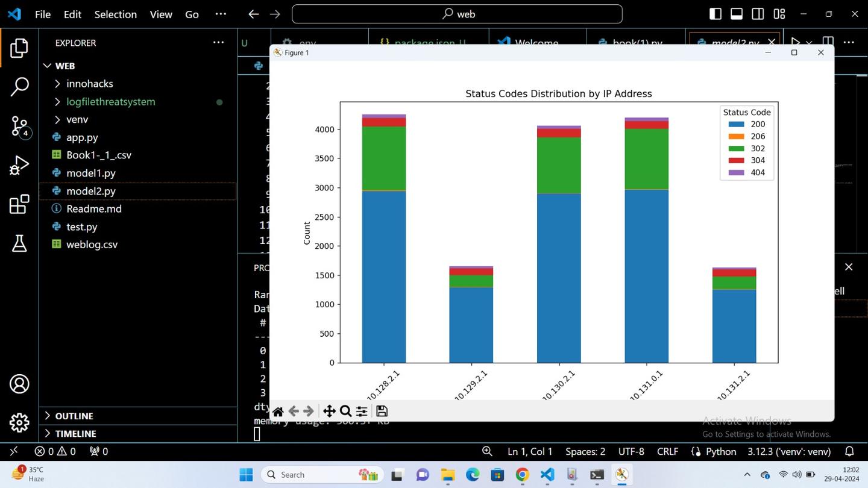
Task: Open Source Control view with badge
Action: point(19,126)
